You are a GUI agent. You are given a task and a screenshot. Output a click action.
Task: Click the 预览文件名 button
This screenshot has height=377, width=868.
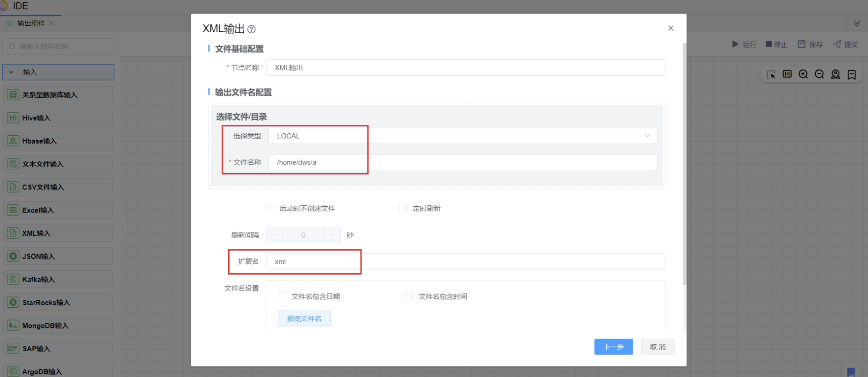coord(304,319)
